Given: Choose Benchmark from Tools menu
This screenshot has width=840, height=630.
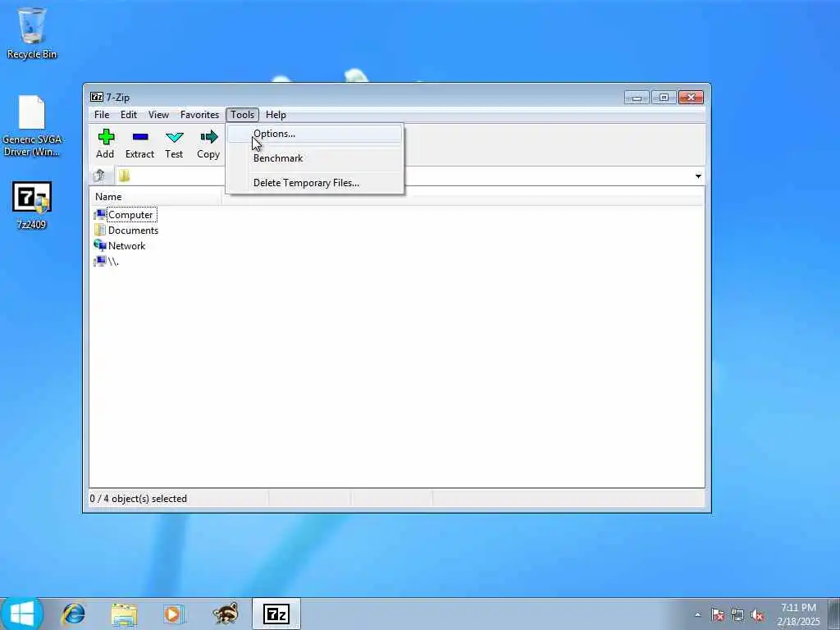Looking at the screenshot, I should [314, 158].
